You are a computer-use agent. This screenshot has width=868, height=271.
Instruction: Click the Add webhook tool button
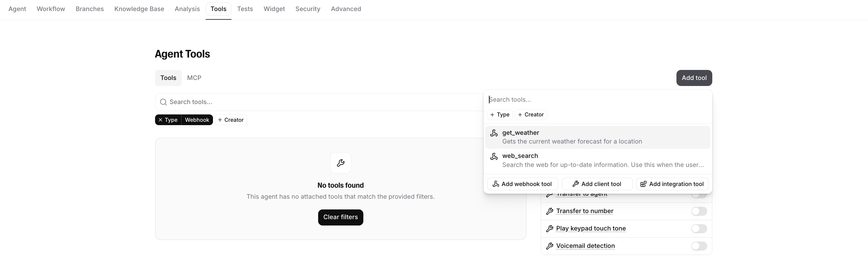coord(522,184)
